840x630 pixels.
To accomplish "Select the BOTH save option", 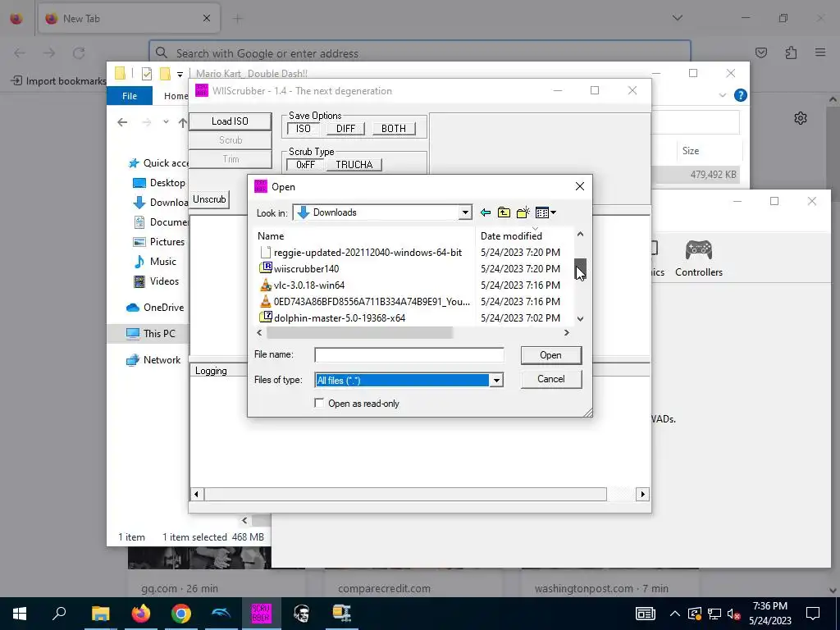I will (393, 129).
